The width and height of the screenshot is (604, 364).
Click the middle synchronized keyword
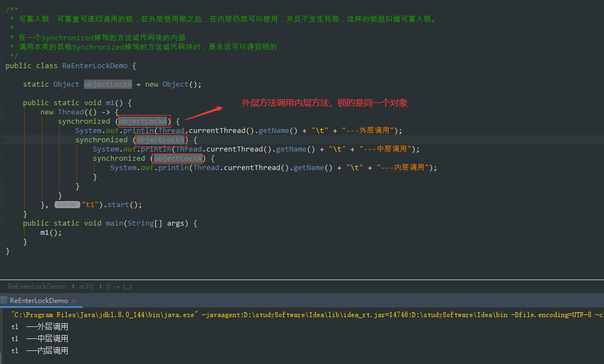pos(101,139)
